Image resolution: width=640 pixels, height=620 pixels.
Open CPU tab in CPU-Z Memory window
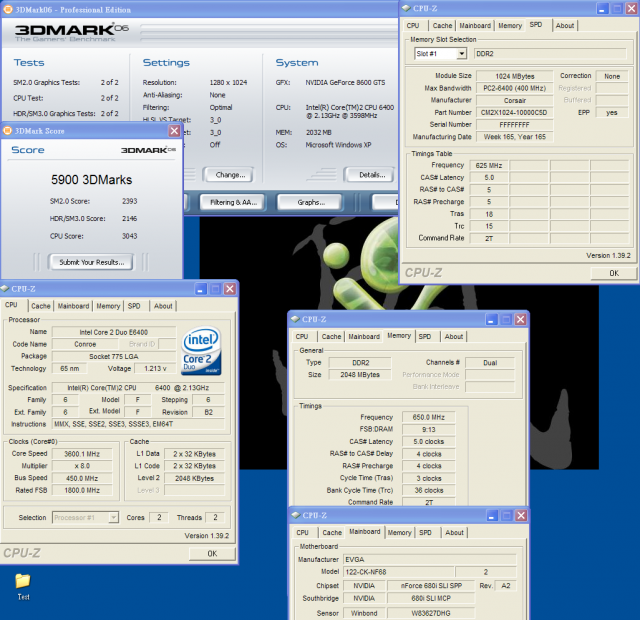tap(302, 336)
